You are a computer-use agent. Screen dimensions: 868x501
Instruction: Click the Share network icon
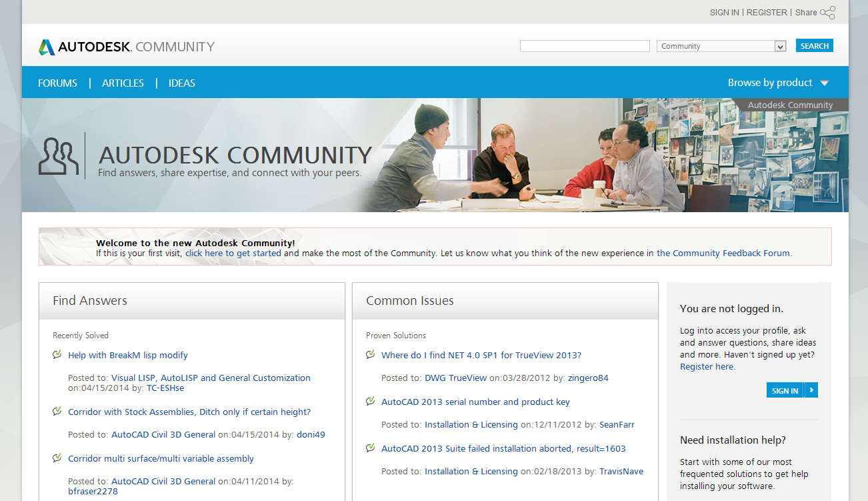827,13
